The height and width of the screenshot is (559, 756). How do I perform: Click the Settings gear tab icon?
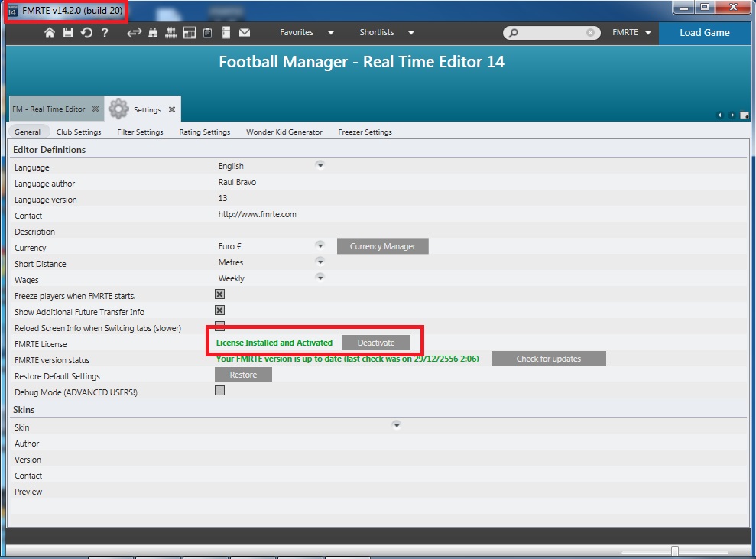click(x=118, y=109)
